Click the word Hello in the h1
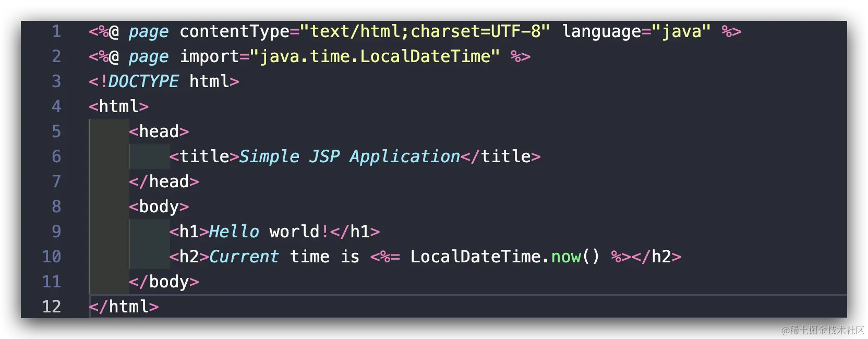 234,232
